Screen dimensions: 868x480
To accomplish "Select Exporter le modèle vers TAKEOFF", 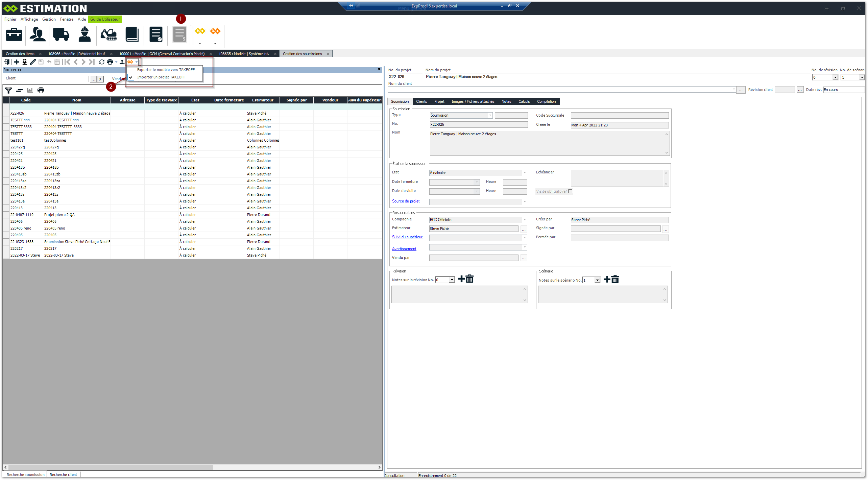I will pos(166,70).
